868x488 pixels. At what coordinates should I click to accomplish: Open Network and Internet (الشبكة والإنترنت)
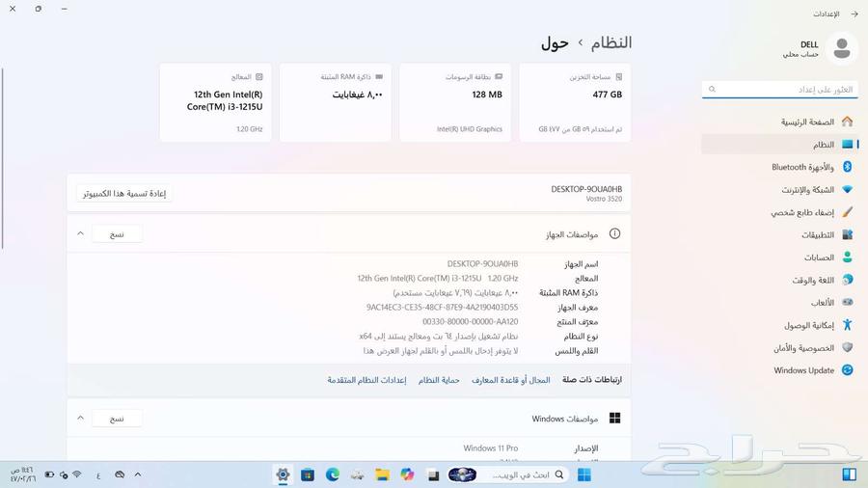pyautogui.click(x=780, y=190)
